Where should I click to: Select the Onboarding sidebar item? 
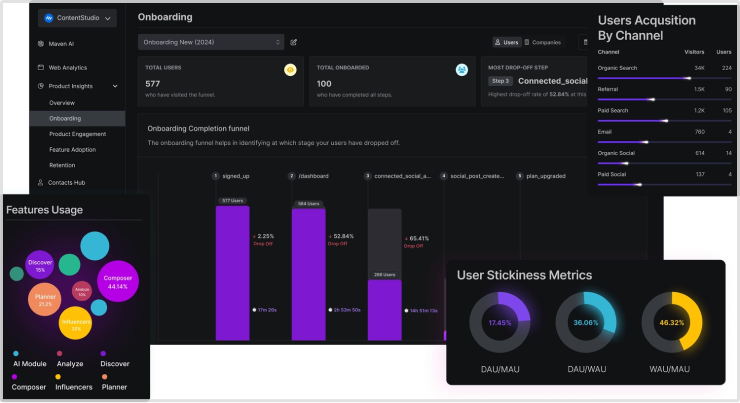[x=77, y=118]
